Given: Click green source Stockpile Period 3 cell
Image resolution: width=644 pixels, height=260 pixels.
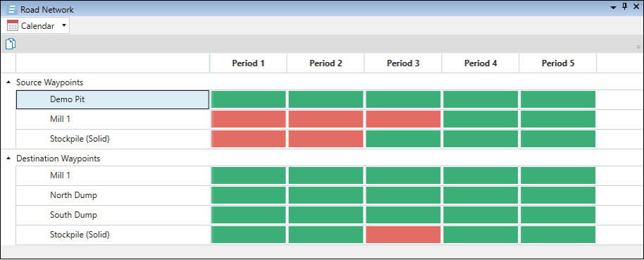Looking at the screenshot, I should [x=403, y=139].
